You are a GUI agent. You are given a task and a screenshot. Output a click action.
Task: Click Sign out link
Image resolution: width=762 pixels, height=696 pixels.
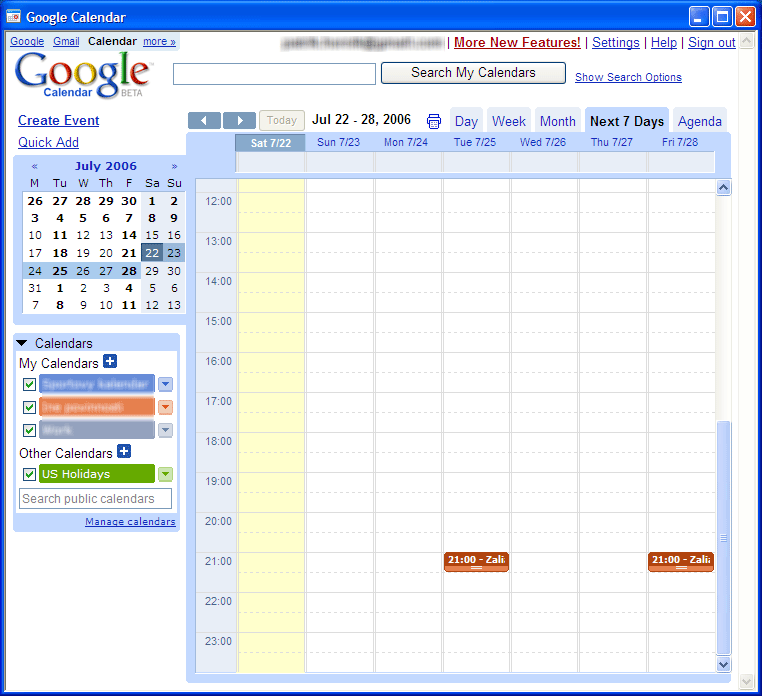tap(711, 42)
